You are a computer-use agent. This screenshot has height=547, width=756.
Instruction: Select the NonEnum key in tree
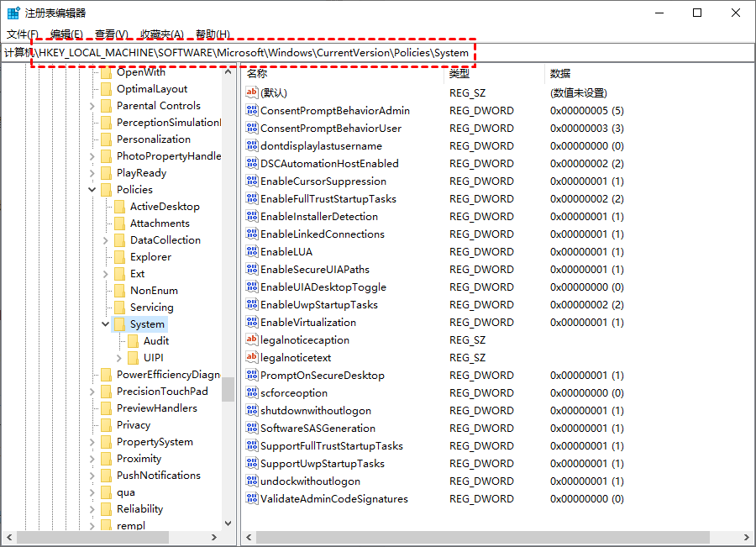click(x=155, y=291)
